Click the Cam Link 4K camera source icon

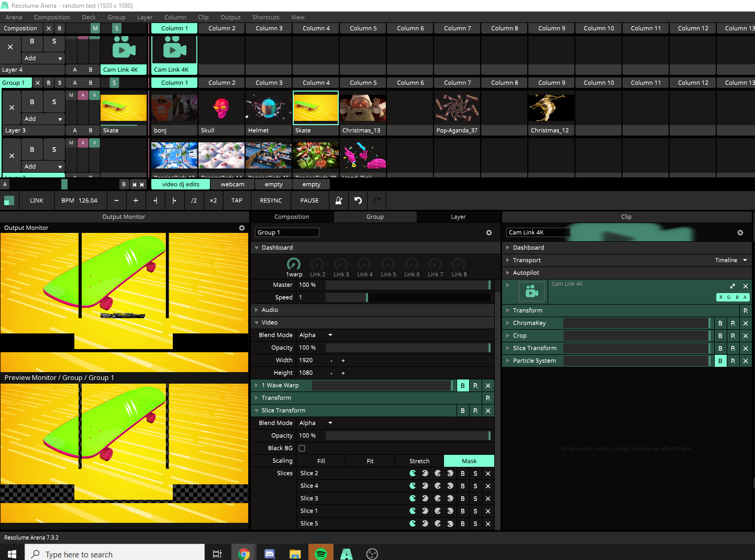(532, 292)
